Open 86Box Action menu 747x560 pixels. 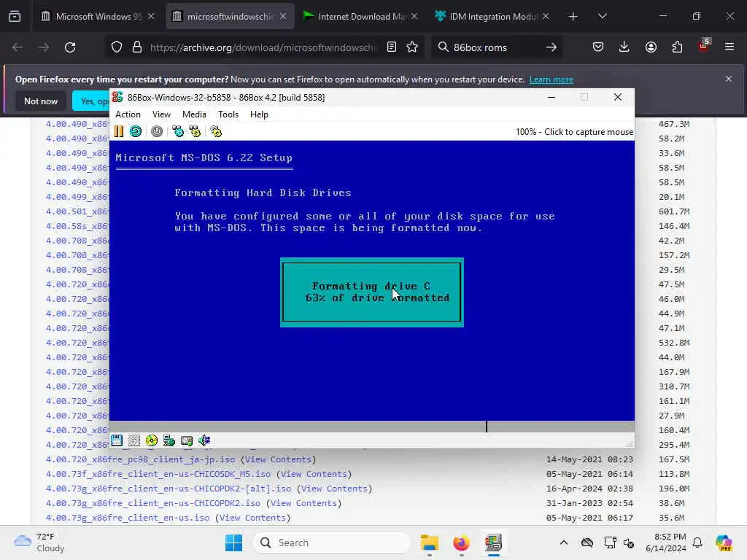[x=128, y=114]
